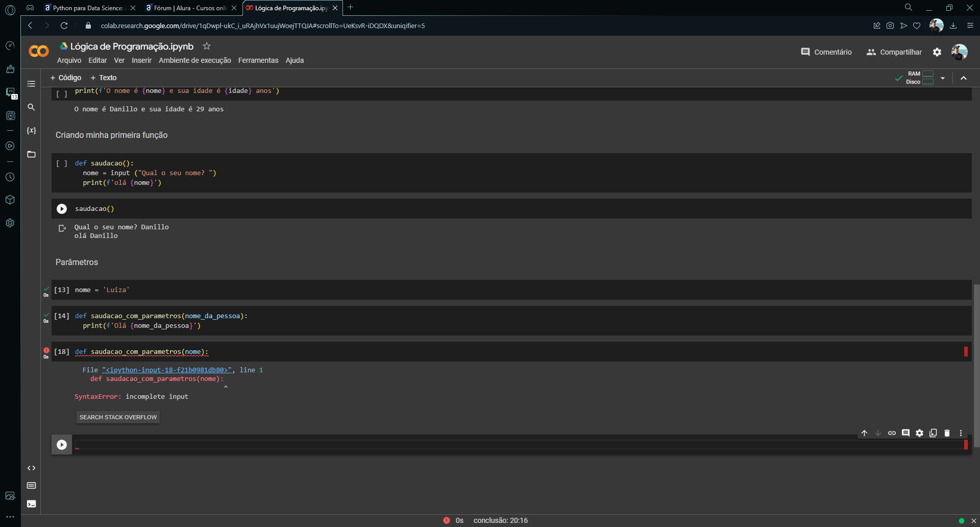Viewport: 980px width, 527px height.
Task: Open the terminal icon in sidebar
Action: pos(31,504)
